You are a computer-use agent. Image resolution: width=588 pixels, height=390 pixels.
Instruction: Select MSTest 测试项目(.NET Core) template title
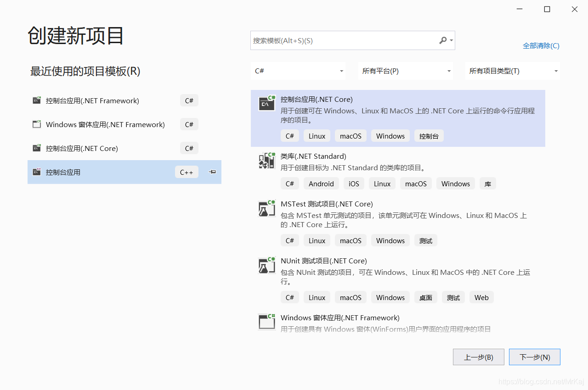pyautogui.click(x=327, y=204)
